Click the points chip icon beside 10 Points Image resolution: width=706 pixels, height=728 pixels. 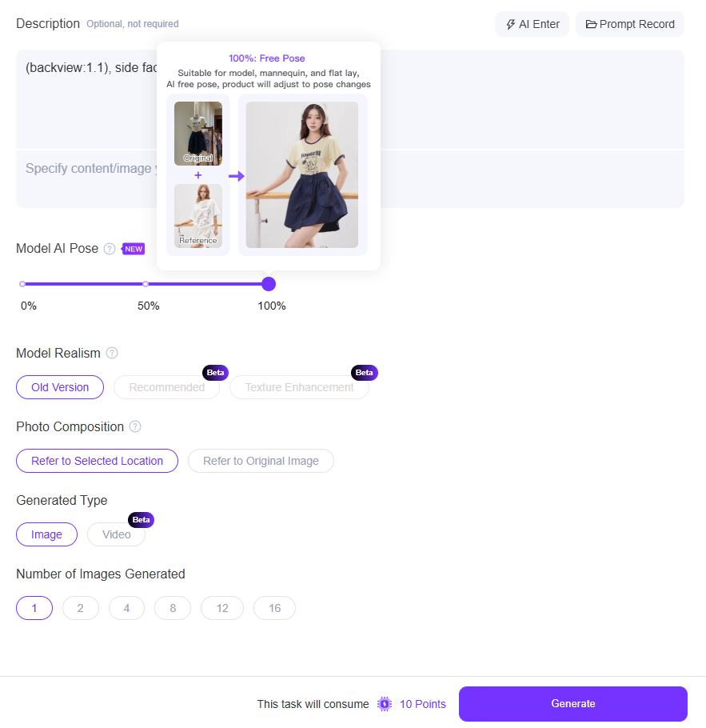tap(385, 704)
